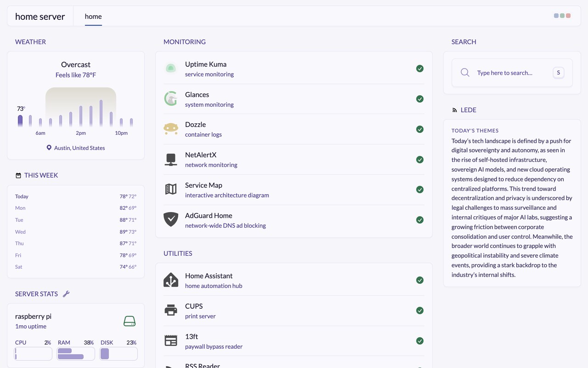Open the Uptime Kuma service icon
Screen dimensions: 588x368
(171, 69)
